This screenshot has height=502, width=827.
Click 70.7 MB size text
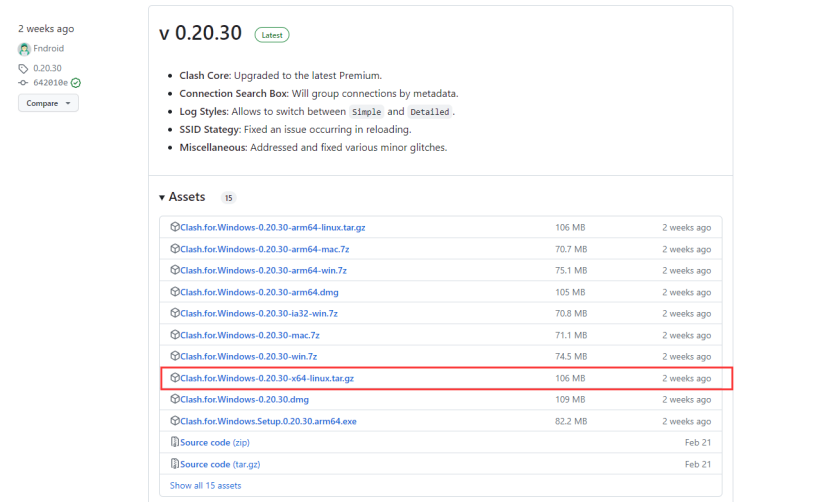click(x=571, y=249)
